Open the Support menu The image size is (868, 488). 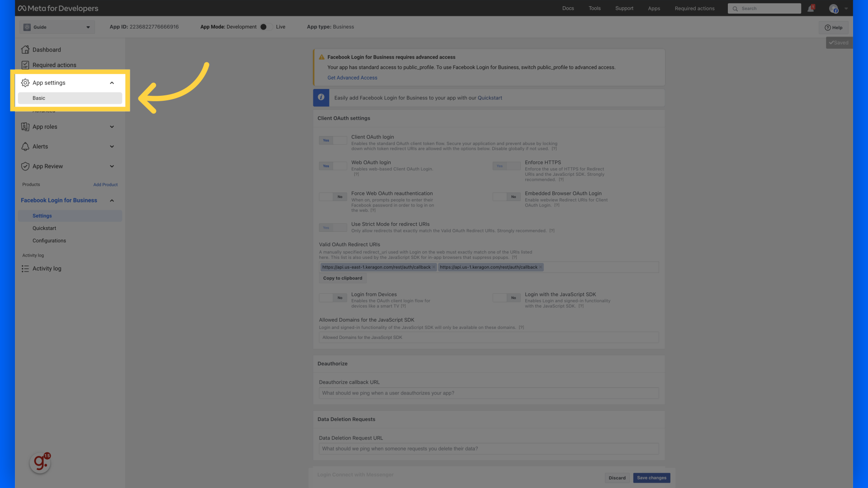coord(624,9)
